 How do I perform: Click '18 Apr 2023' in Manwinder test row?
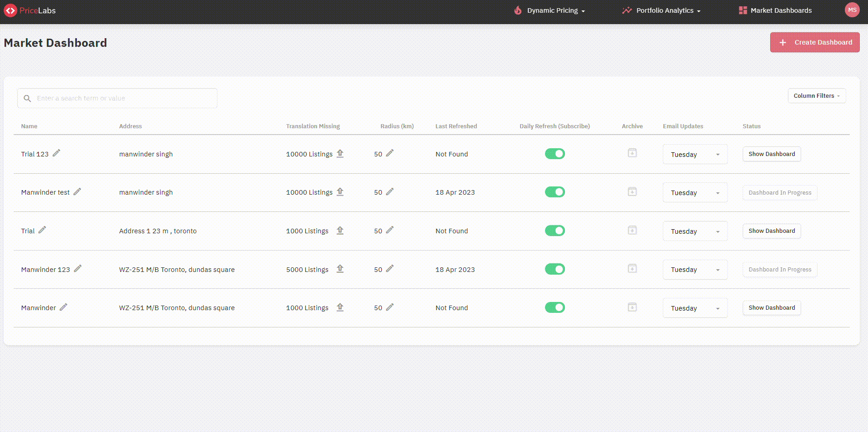coord(455,192)
